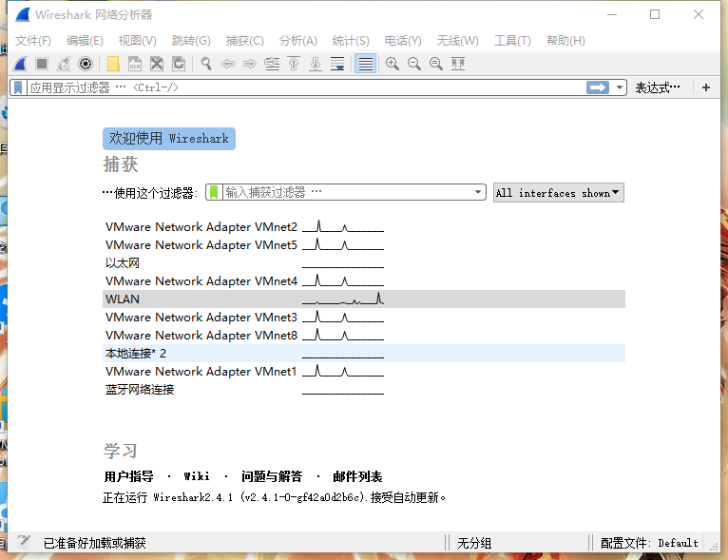Open the 捕获(C) menu

(244, 41)
